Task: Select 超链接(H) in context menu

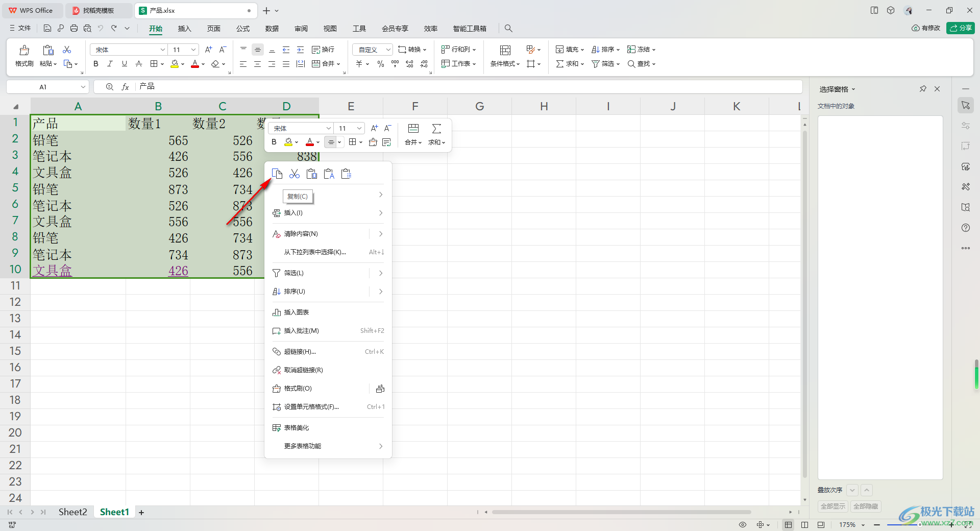Action: [x=328, y=352]
